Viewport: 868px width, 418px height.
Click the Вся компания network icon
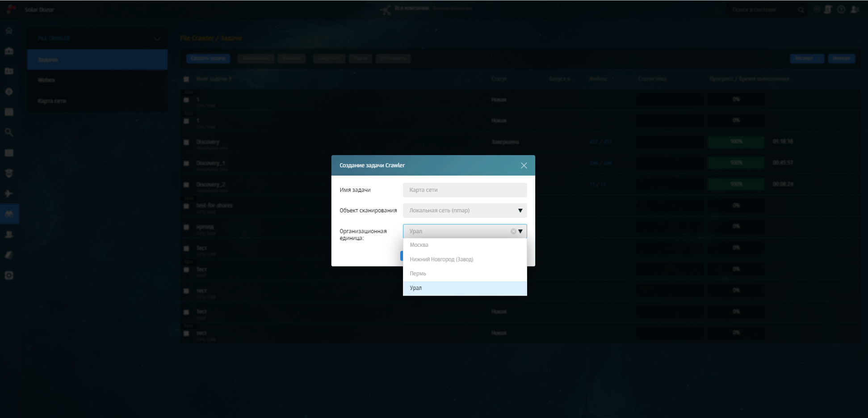(386, 9)
